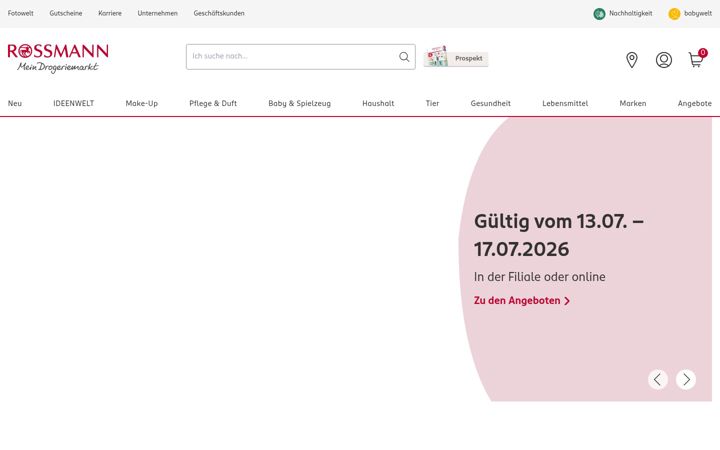Open the Lebensmittel category
The height and width of the screenshot is (450, 720).
pos(565,103)
